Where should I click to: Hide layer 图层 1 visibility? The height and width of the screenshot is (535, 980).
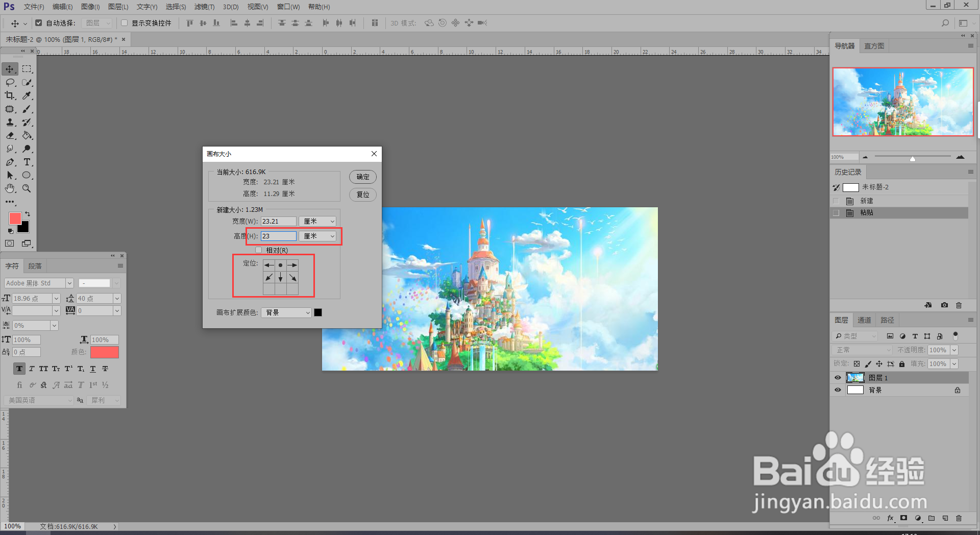point(838,378)
